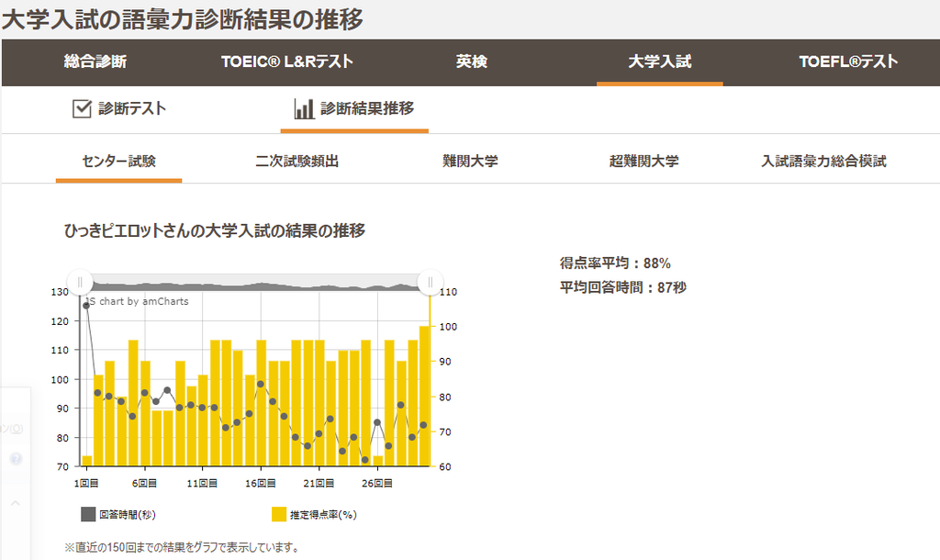The width and height of the screenshot is (940, 560).
Task: Select the 英検 tab
Action: [471, 62]
